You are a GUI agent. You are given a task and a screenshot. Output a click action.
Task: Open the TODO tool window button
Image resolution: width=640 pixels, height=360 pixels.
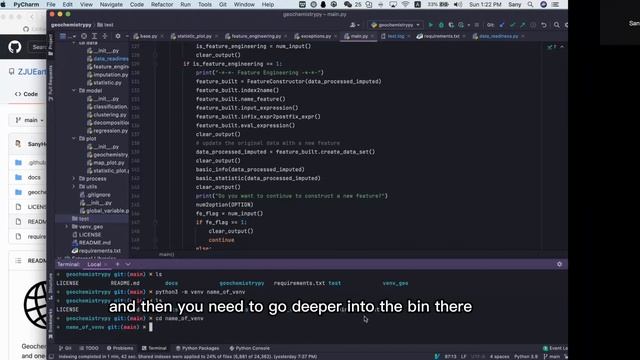click(89, 348)
